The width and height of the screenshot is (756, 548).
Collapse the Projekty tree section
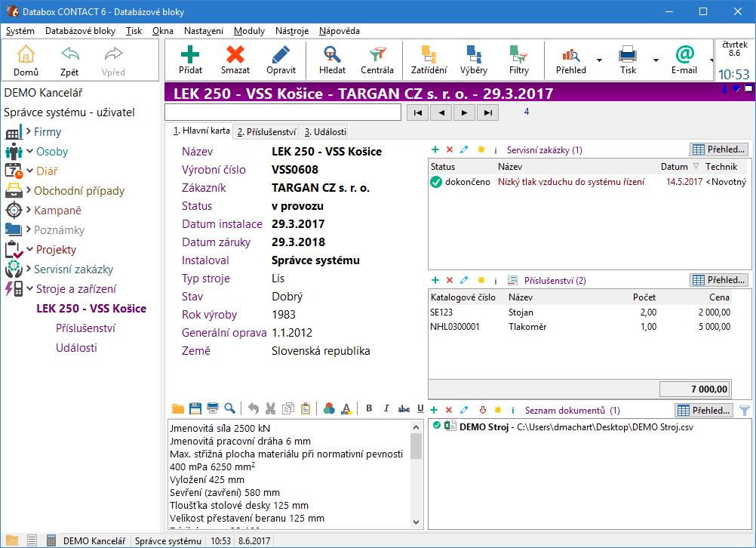coord(30,249)
